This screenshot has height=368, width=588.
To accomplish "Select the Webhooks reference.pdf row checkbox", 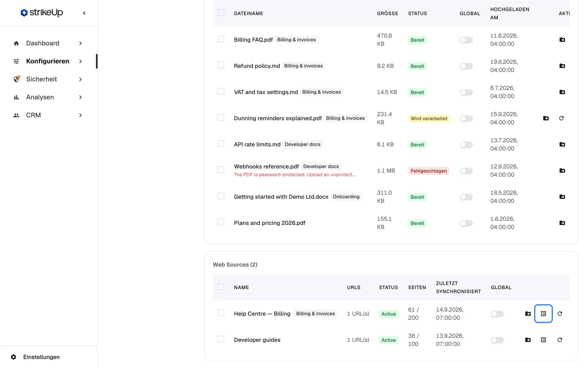I will [x=221, y=170].
